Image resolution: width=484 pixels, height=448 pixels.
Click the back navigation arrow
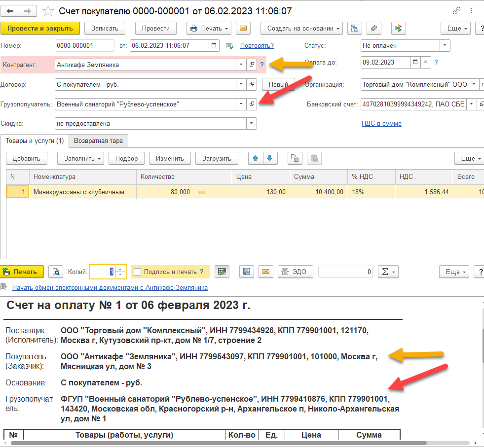[x=10, y=11]
